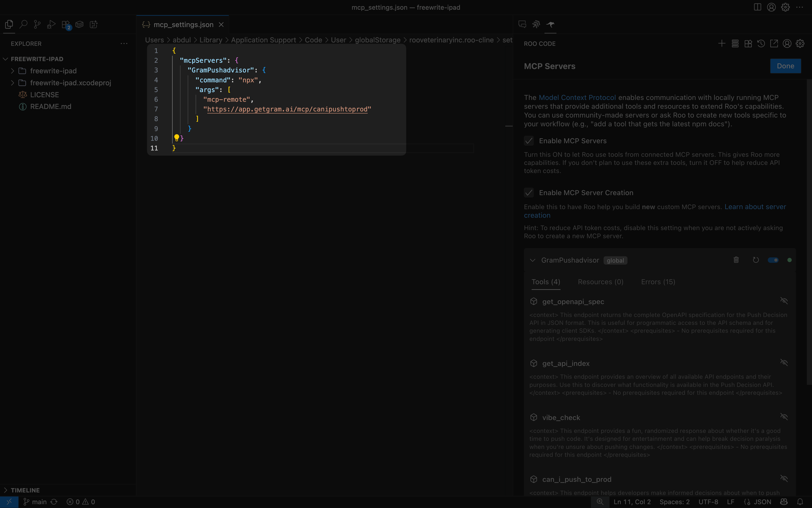
Task: Open remote window indicator in status bar
Action: [9, 502]
